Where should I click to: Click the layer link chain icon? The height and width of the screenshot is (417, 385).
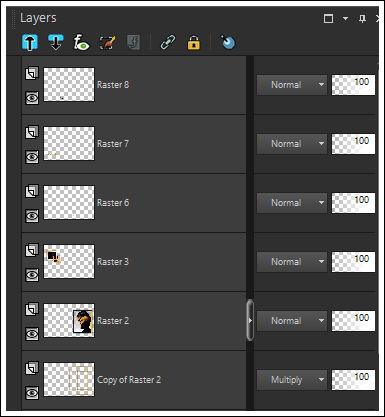(x=168, y=42)
